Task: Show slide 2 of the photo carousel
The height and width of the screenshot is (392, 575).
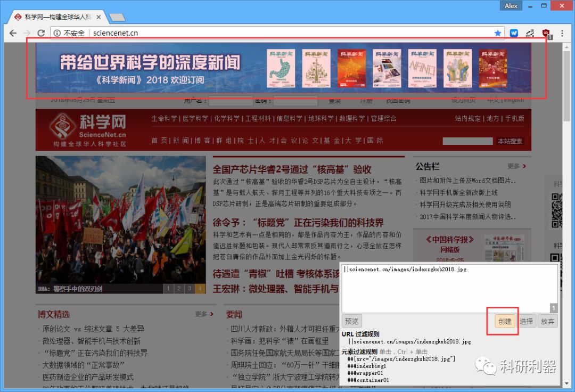Action: pyautogui.click(x=179, y=289)
